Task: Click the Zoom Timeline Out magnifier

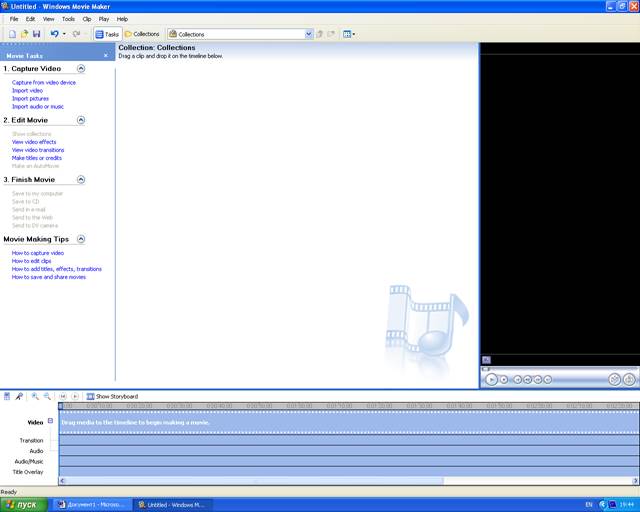Action: (x=47, y=396)
